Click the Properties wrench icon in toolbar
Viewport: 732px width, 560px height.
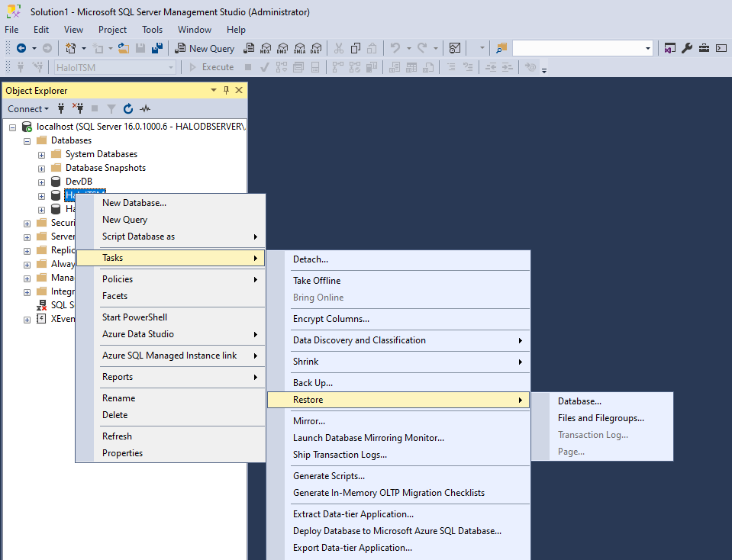(687, 48)
